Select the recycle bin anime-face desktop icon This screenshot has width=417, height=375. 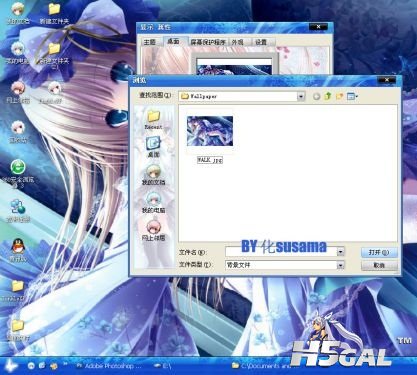click(18, 132)
